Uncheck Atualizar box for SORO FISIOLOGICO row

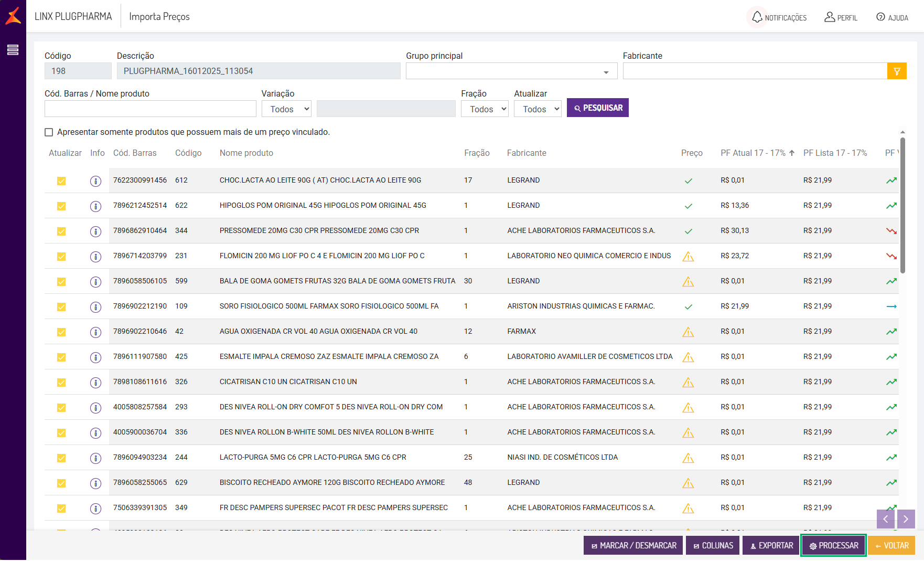(x=61, y=307)
